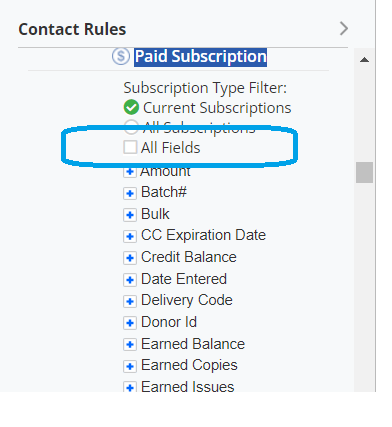Click the Contact Rules header title
This screenshot has width=392, height=427.
[72, 29]
